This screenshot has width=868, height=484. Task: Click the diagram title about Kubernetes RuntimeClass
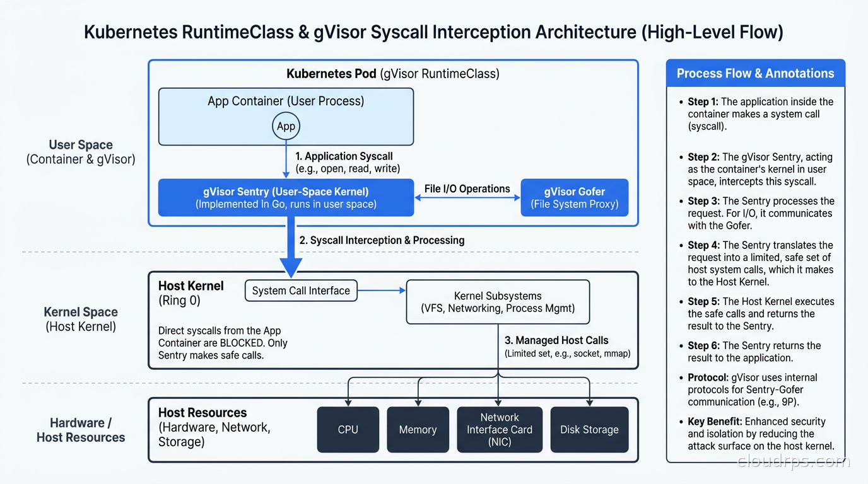(433, 32)
